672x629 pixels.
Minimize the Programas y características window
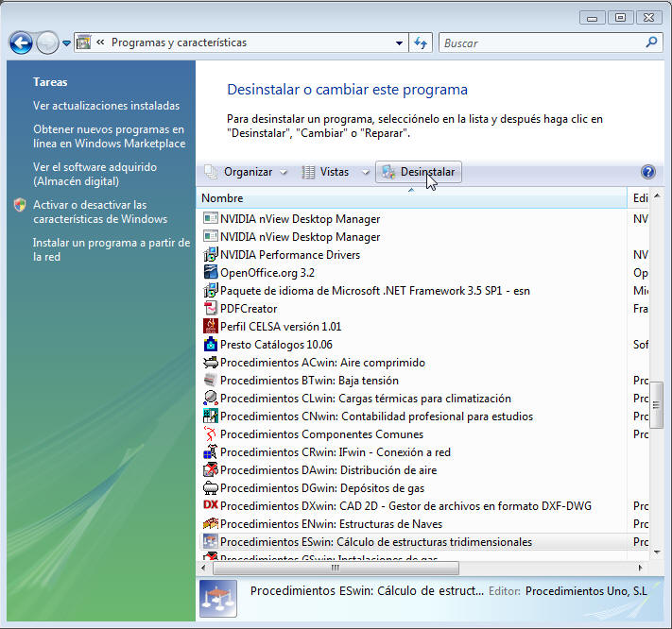(593, 18)
